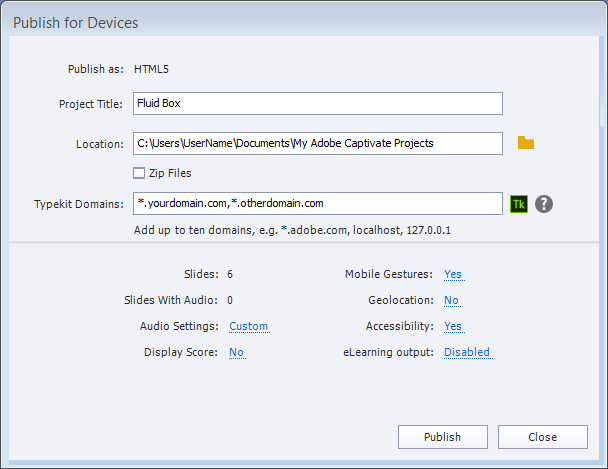The image size is (608, 469).
Task: Focus the Typekit Domains input field
Action: click(x=318, y=203)
